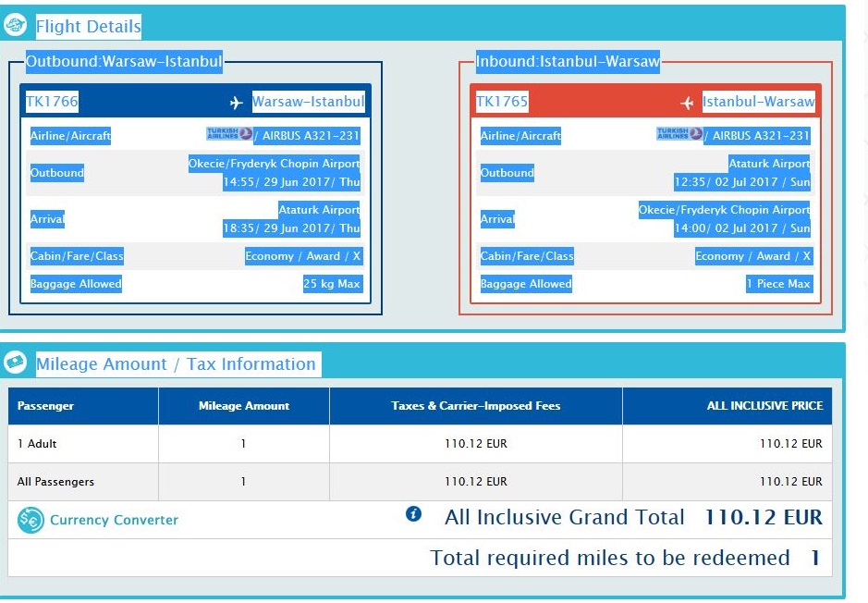Click Ataturk Airport in the inbound card's Outbound row
868x603 pixels.
(x=769, y=164)
